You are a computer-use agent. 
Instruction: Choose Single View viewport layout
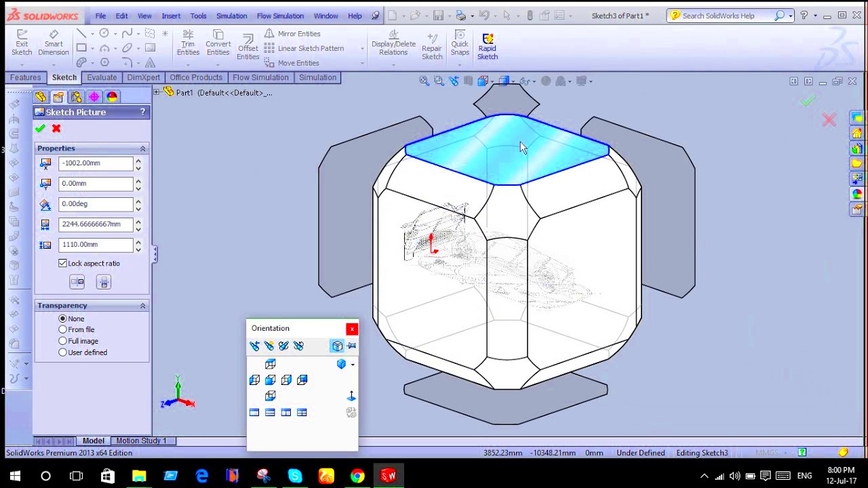coord(254,412)
